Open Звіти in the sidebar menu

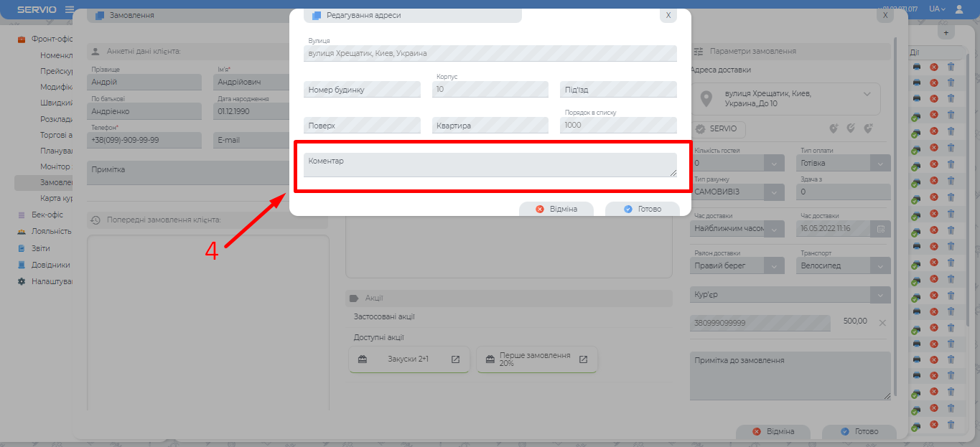40,248
